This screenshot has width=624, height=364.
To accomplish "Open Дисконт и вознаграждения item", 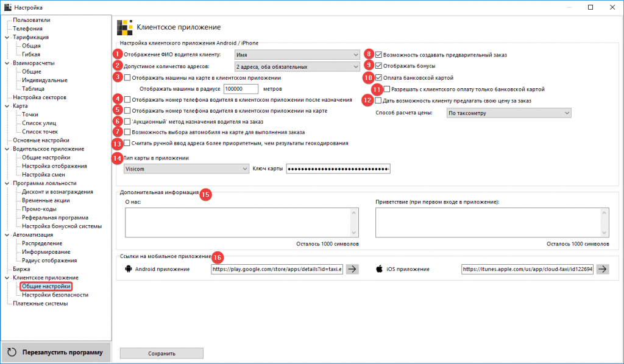I will (57, 192).
